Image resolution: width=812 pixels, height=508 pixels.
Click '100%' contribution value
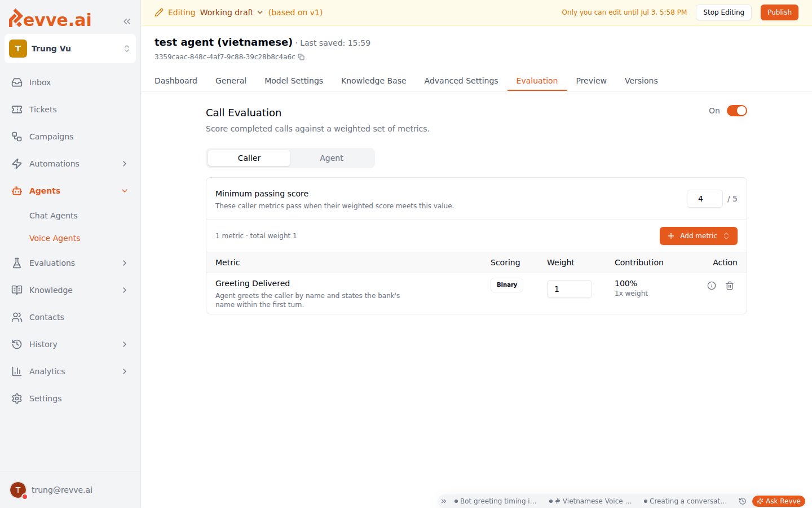click(x=626, y=283)
